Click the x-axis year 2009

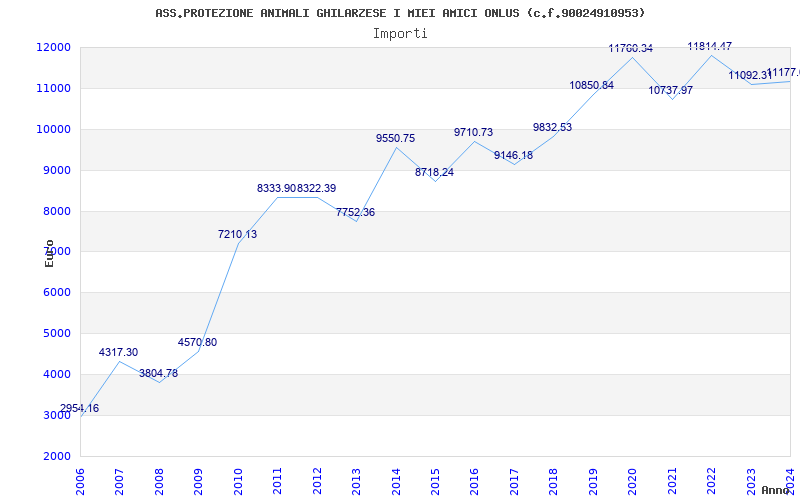pos(198,481)
